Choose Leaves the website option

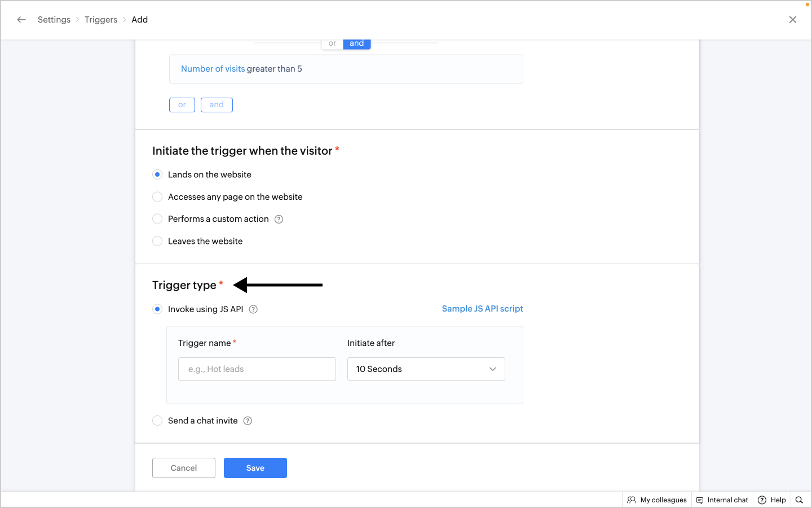157,242
